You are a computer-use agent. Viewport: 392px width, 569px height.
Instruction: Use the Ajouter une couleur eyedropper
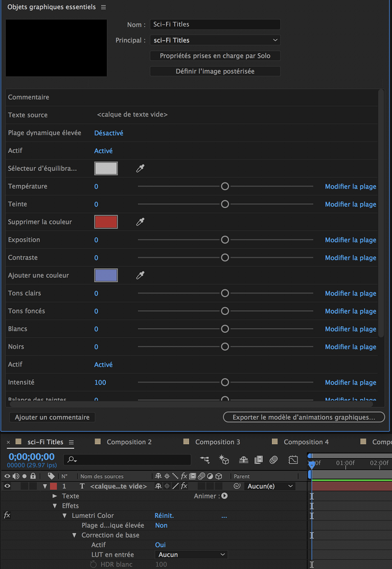tap(141, 276)
